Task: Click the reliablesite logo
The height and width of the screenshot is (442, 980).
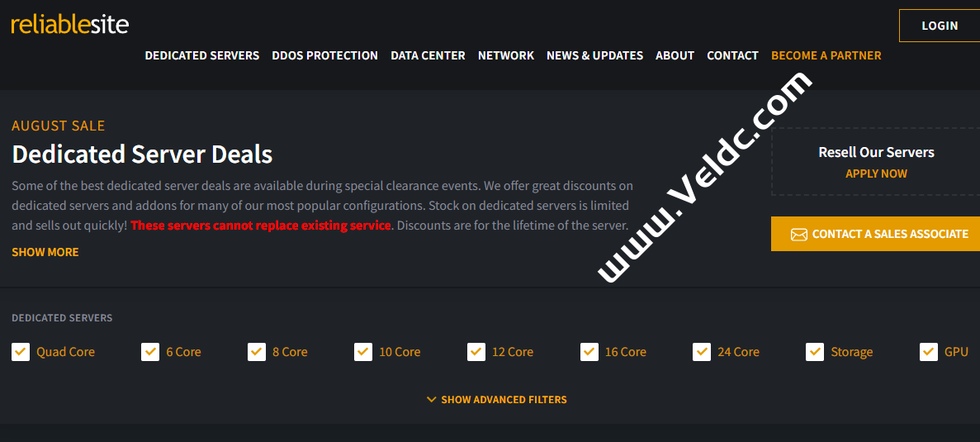Action: coord(70,25)
